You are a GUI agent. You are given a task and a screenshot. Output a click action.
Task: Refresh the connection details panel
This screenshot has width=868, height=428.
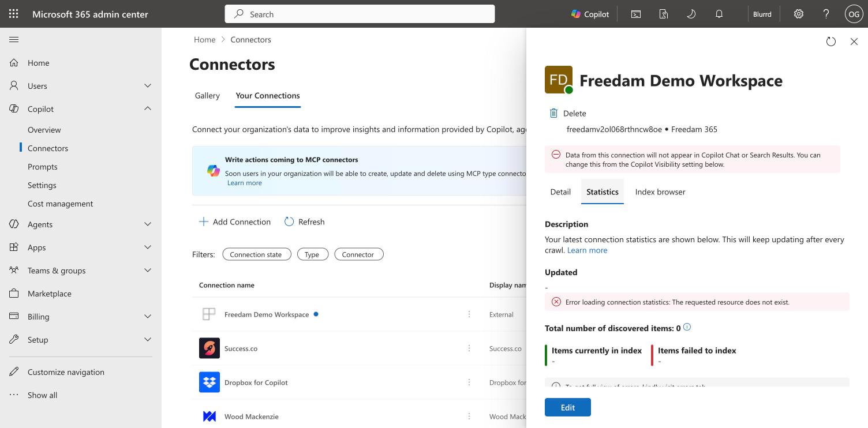click(x=831, y=42)
